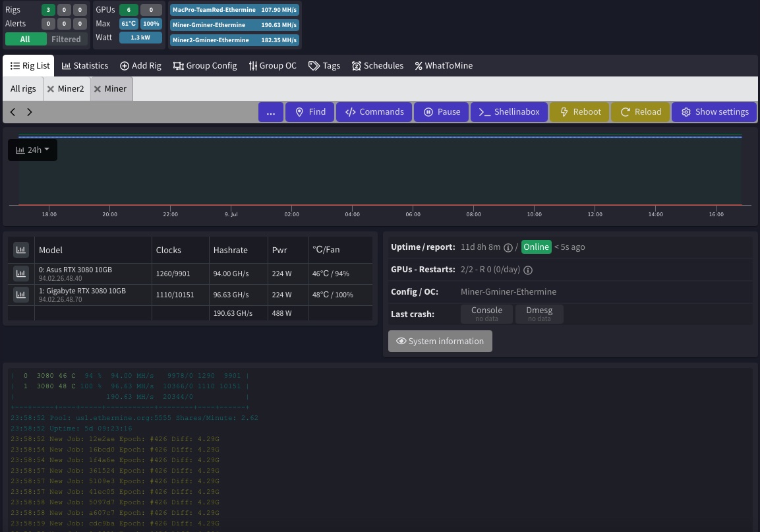
Task: Switch the alerts filter to Filtered
Action: click(66, 39)
